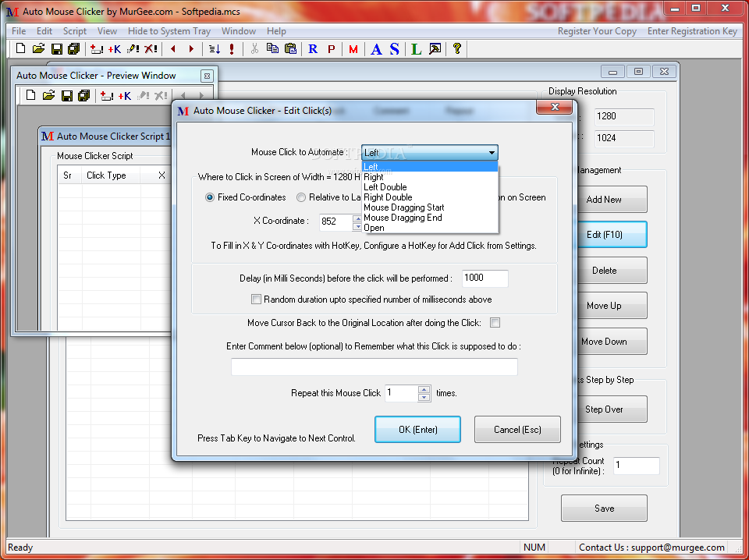Enable Random duration checkbox

tap(257, 299)
